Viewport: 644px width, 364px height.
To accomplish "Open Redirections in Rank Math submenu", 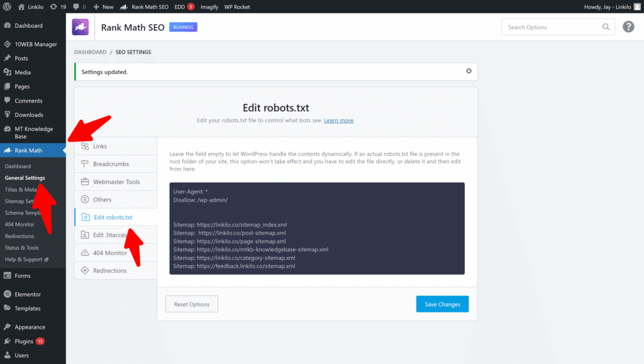I will coord(19,236).
